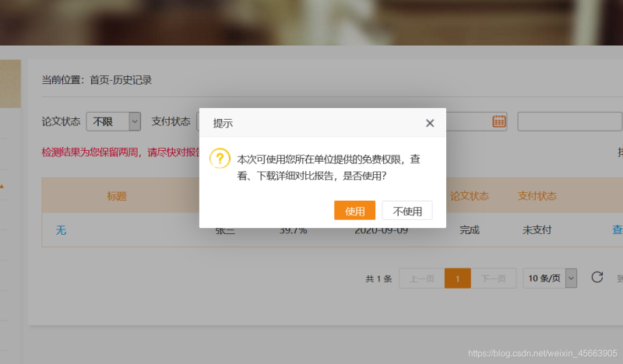
Task: Click the 2020-09-09 date cell
Action: pyautogui.click(x=381, y=232)
